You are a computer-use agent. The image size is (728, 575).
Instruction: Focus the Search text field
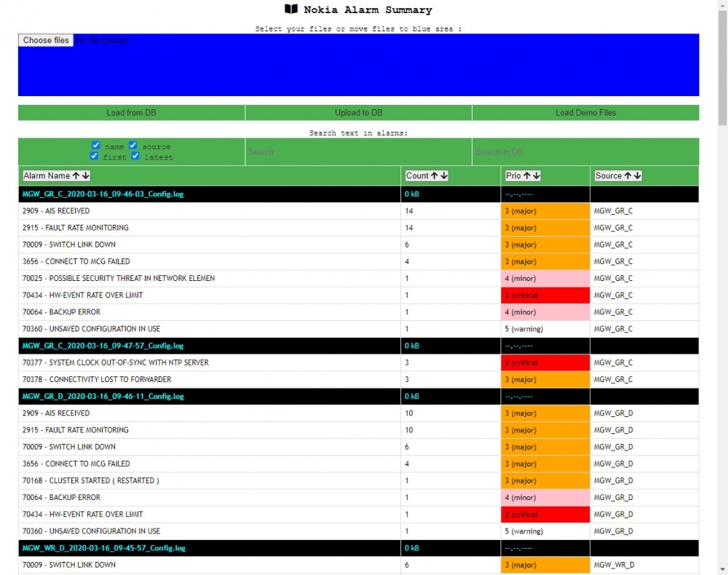[358, 151]
